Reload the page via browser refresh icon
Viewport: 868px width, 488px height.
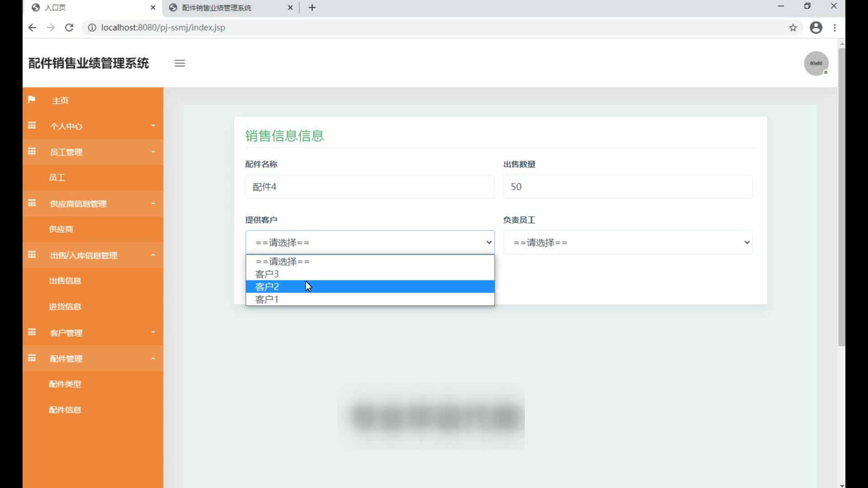pos(69,28)
